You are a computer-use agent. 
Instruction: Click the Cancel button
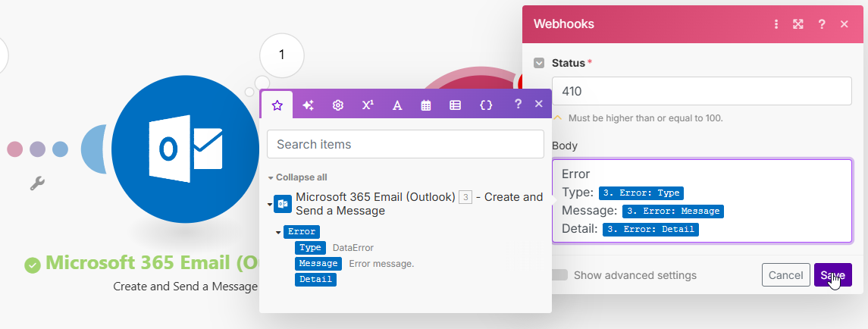[x=785, y=275]
